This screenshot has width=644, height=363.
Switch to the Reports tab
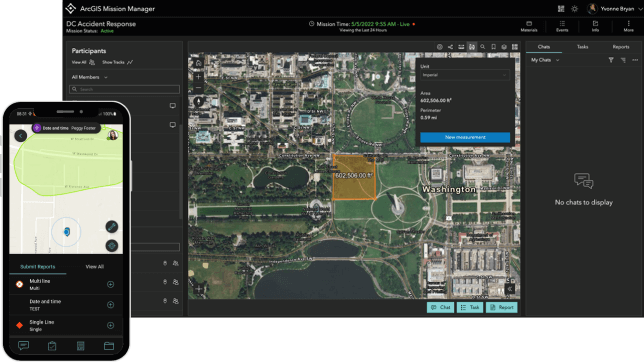click(621, 47)
